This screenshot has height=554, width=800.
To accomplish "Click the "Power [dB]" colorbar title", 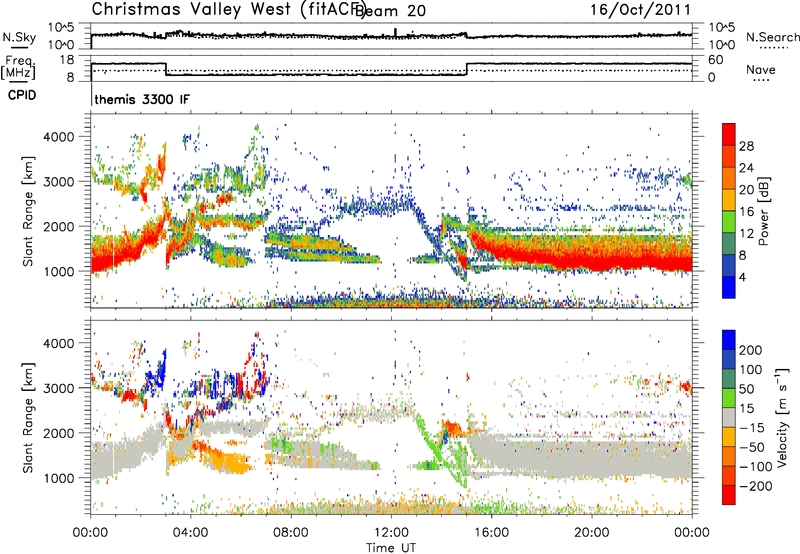I will (764, 211).
